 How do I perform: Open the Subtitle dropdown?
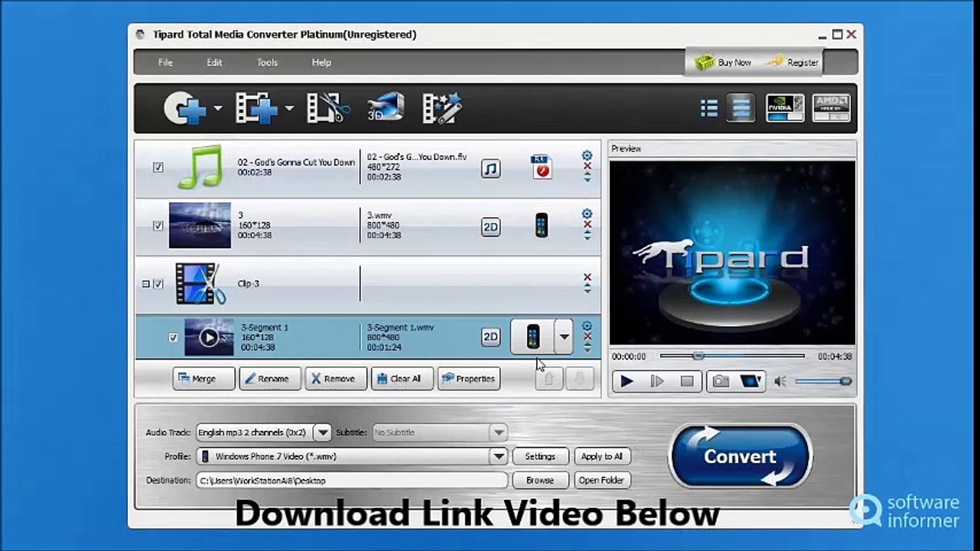point(498,432)
